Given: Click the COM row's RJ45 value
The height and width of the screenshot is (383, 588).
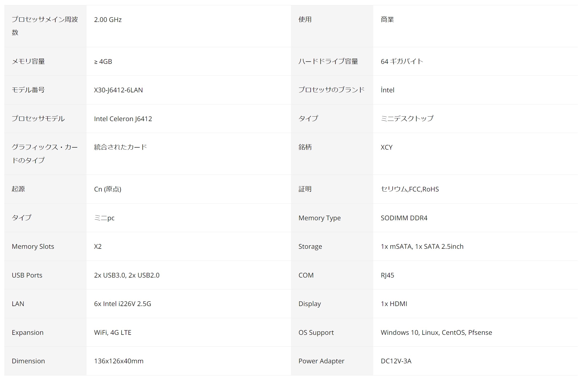Looking at the screenshot, I should (x=387, y=275).
